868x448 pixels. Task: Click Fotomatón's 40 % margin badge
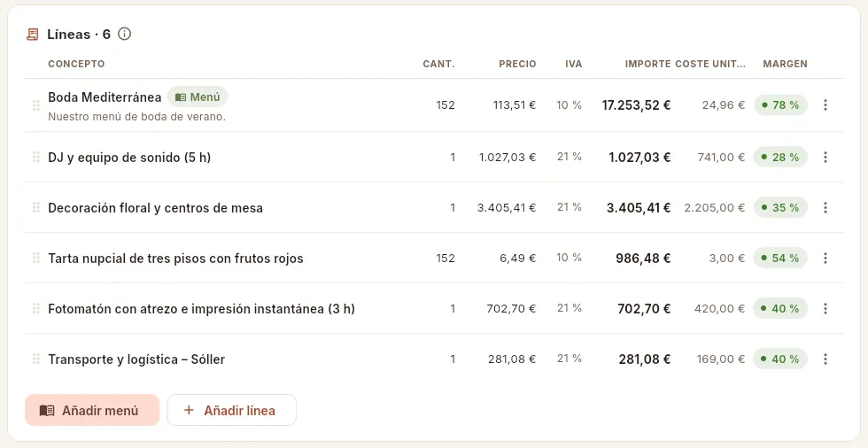(780, 308)
